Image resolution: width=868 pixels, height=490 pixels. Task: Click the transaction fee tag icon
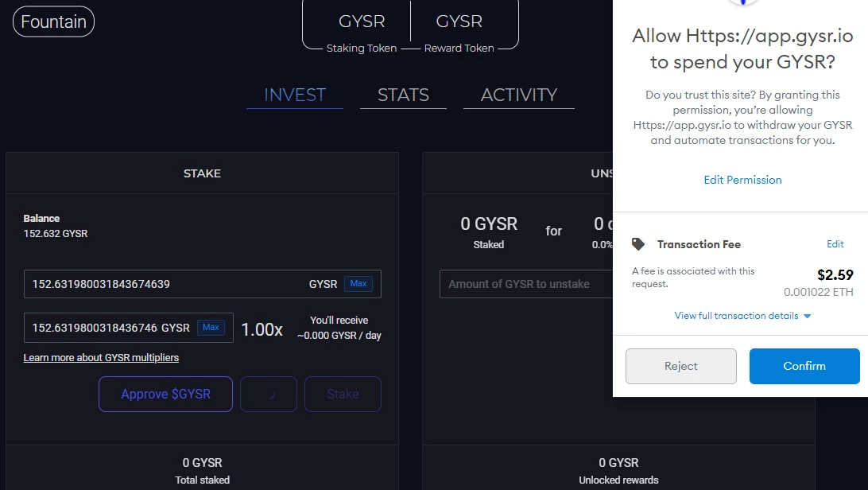point(638,244)
